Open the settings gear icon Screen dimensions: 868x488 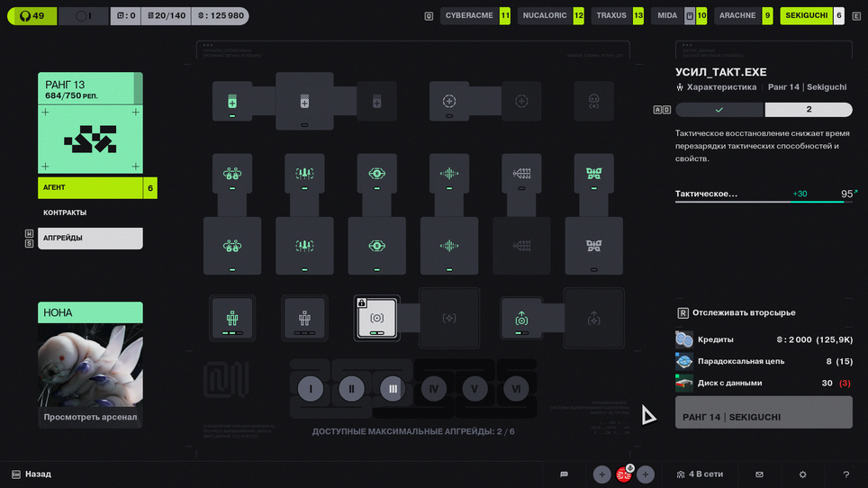tap(802, 474)
